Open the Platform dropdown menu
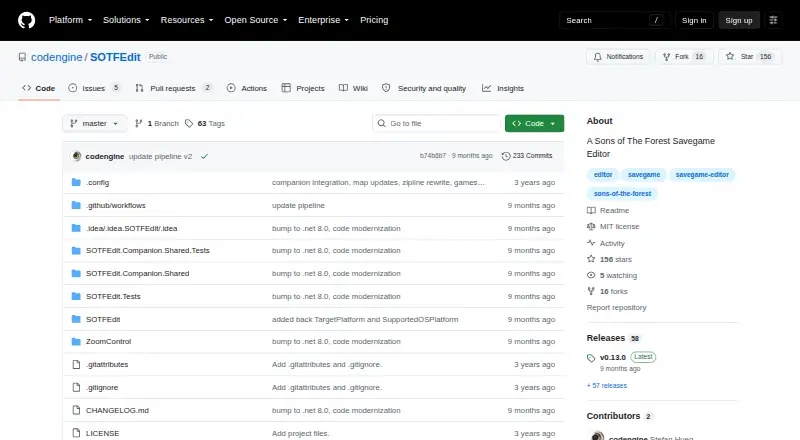The image size is (800, 440). point(70,20)
